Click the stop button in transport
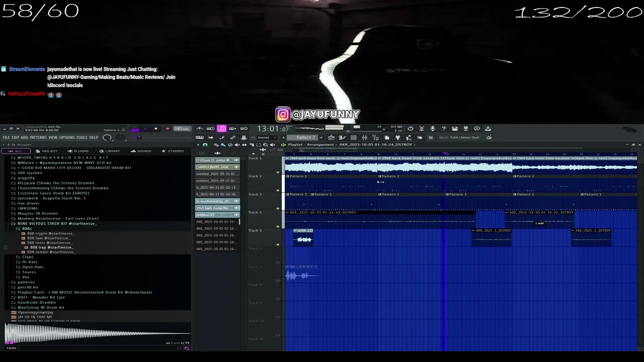 point(155,129)
